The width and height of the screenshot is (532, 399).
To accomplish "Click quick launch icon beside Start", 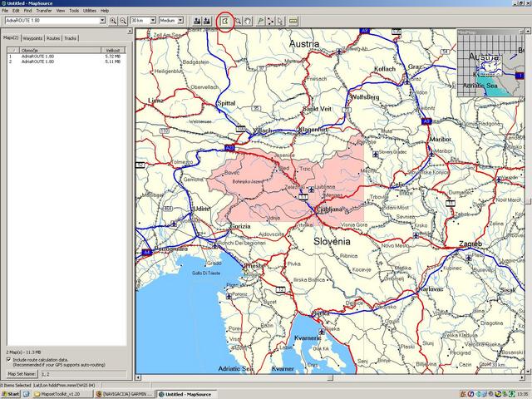I will point(27,394).
